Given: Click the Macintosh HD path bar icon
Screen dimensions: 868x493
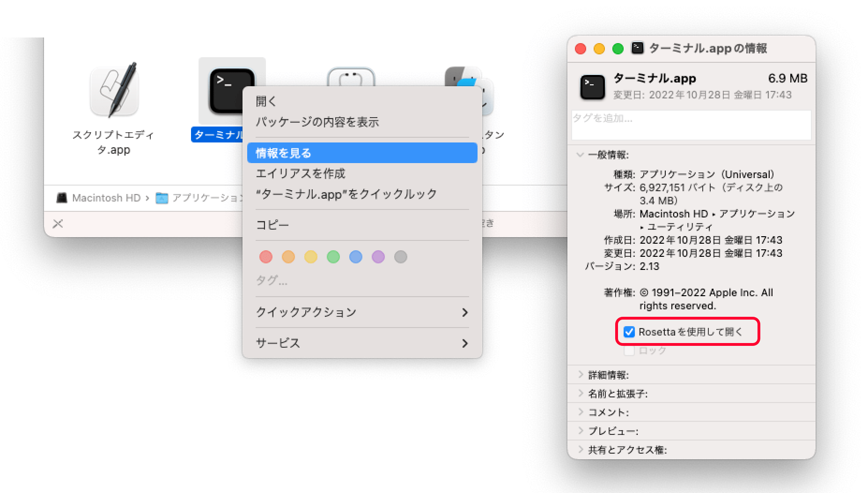Looking at the screenshot, I should [x=62, y=198].
